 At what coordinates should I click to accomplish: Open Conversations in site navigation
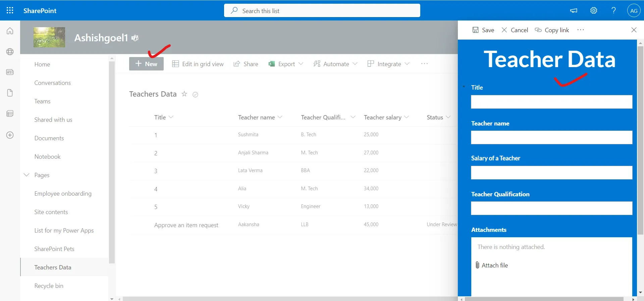pyautogui.click(x=52, y=83)
